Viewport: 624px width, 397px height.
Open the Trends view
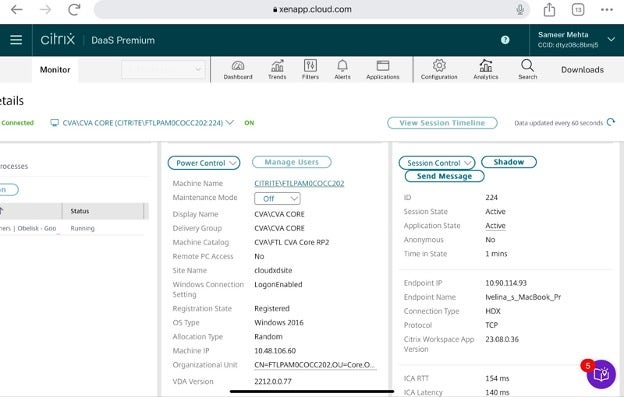point(277,70)
